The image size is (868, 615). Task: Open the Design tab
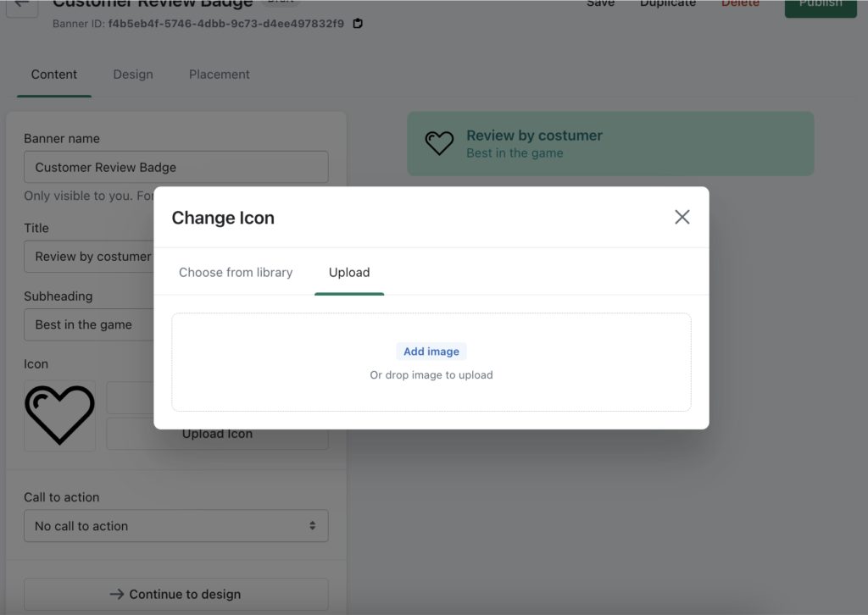[133, 75]
